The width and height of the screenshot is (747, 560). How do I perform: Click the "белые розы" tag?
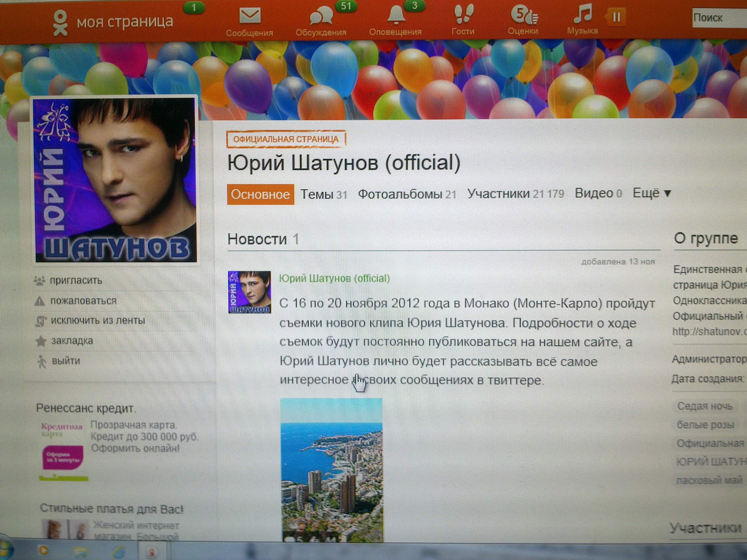pos(705,425)
